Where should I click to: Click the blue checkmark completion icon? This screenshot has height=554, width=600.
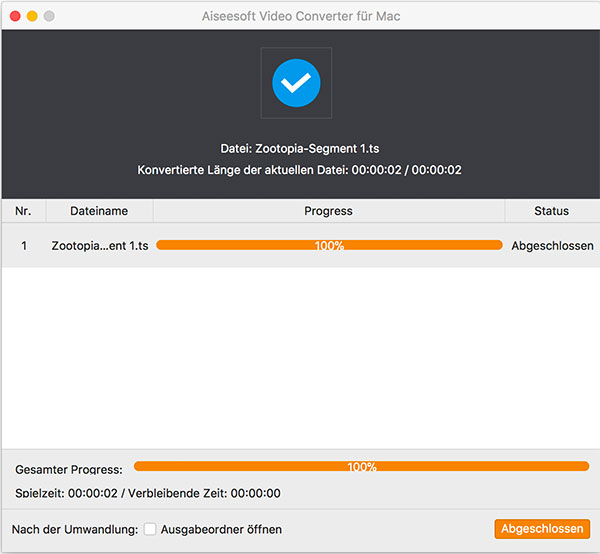[x=296, y=83]
